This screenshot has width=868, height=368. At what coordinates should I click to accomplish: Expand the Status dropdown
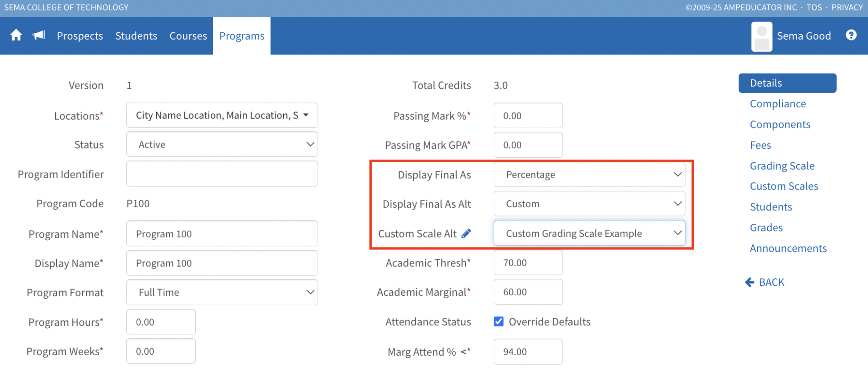coord(222,144)
